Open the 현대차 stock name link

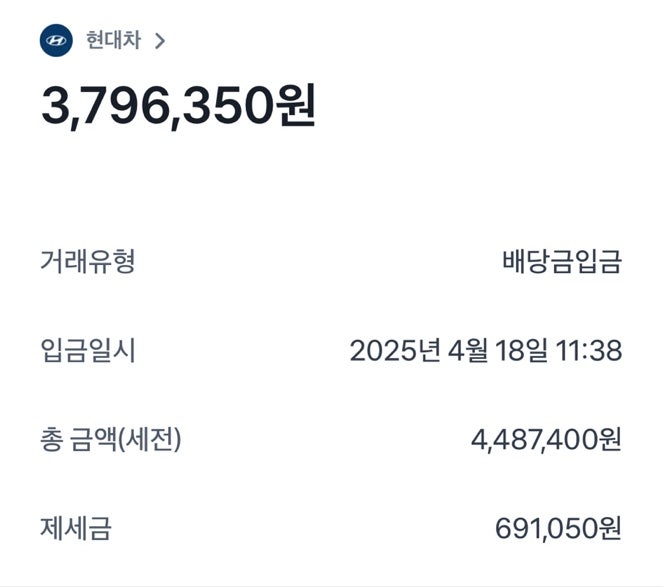point(113,41)
